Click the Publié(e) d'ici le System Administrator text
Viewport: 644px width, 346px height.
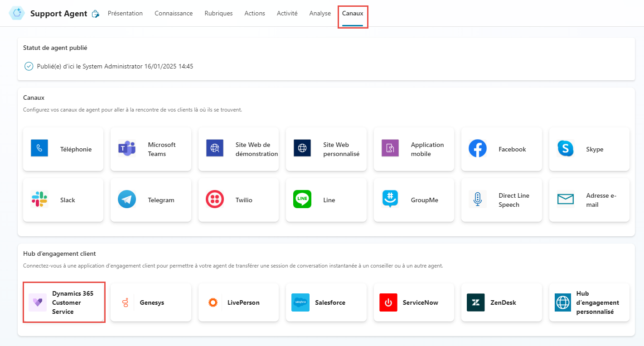(x=115, y=66)
